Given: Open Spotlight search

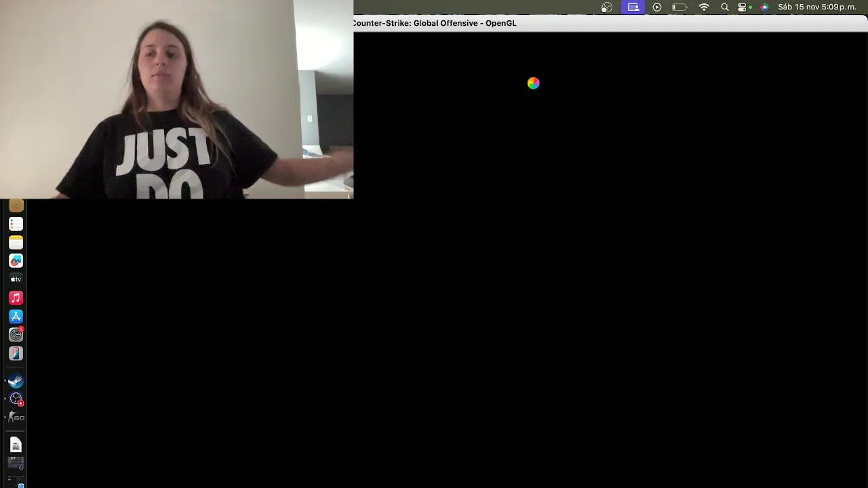Looking at the screenshot, I should tap(725, 7).
